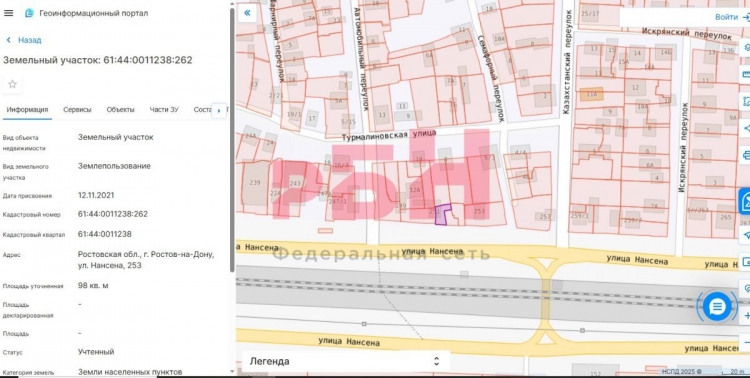
Task: Select the highlighted purple parcel on map
Action: pos(442,214)
